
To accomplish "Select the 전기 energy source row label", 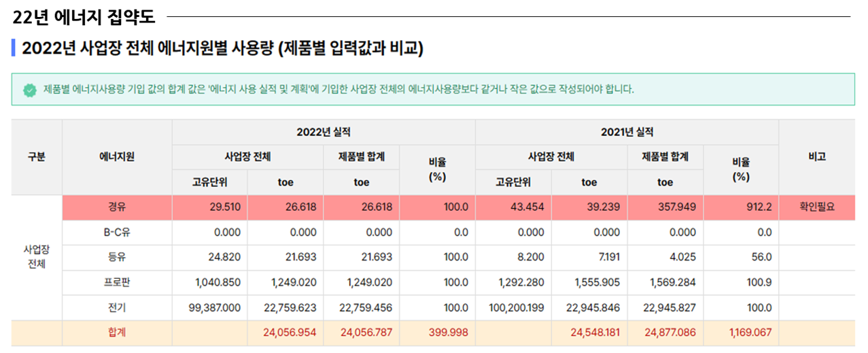I will tap(116, 307).
